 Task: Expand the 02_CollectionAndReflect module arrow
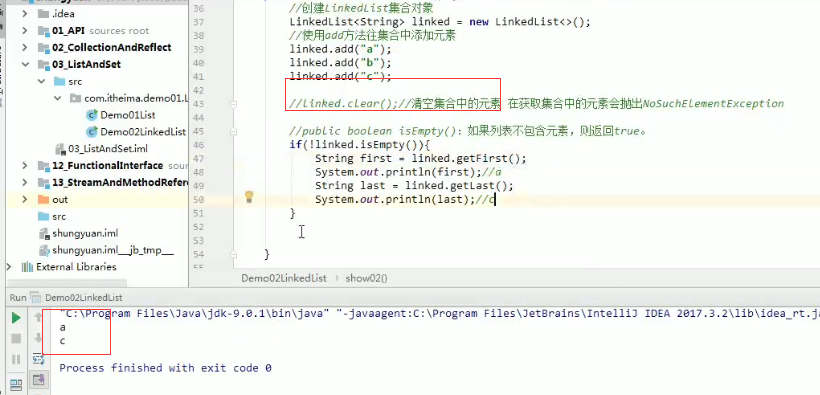click(x=25, y=48)
